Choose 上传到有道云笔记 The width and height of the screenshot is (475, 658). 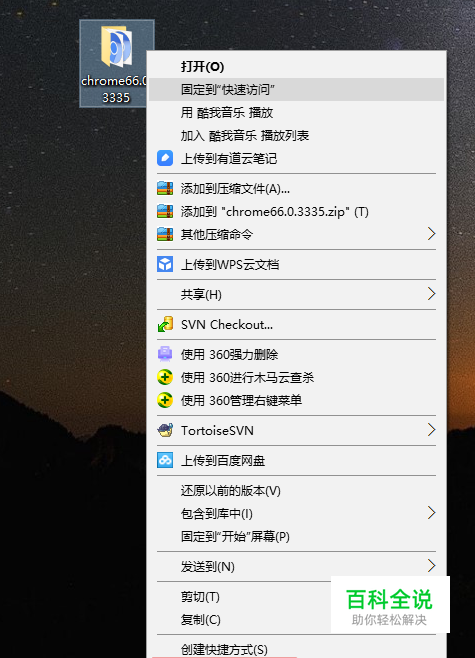(x=296, y=158)
